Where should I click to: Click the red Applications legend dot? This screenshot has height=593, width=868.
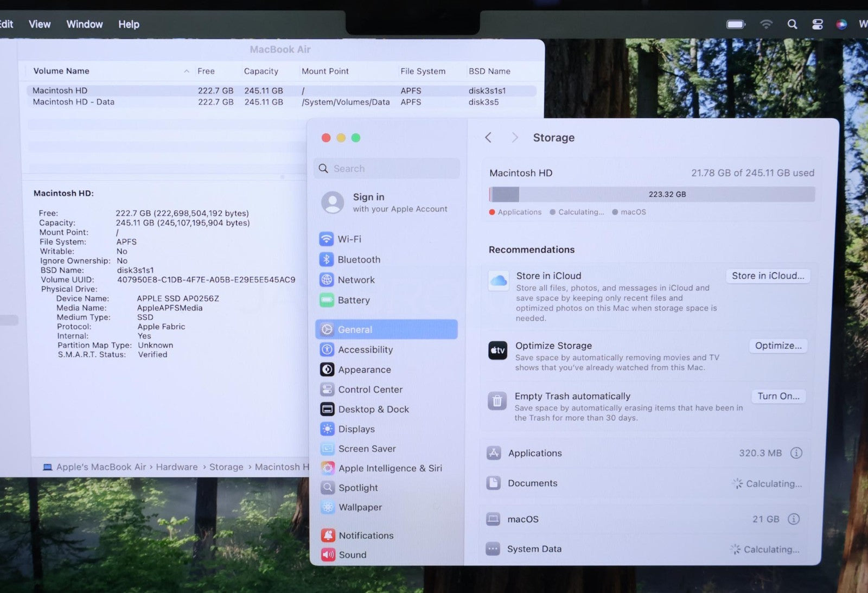point(492,212)
